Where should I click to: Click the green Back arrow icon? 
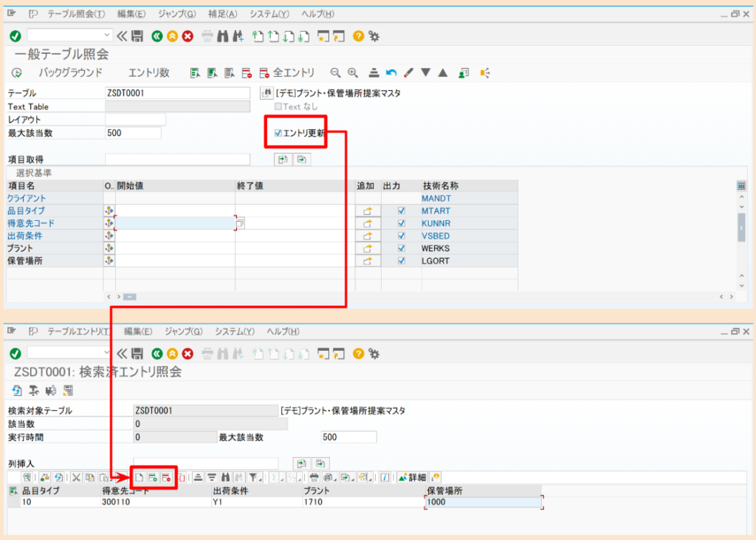[x=155, y=35]
